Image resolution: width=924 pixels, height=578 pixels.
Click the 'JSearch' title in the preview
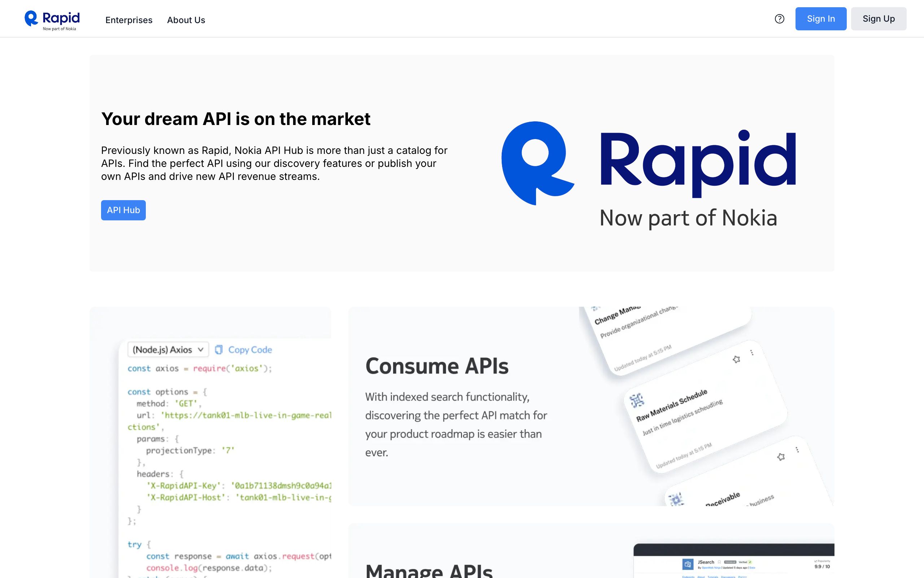point(706,562)
